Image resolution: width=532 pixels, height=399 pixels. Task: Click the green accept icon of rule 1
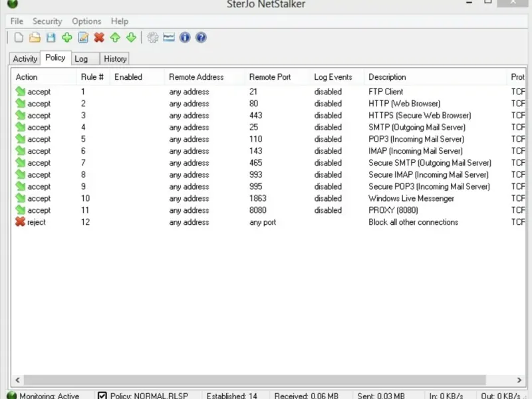21,91
